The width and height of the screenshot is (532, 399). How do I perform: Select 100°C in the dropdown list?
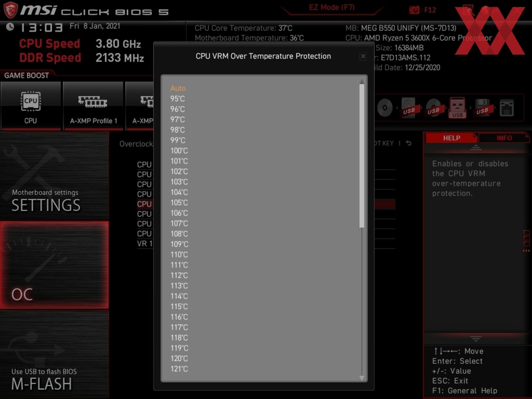(x=179, y=151)
